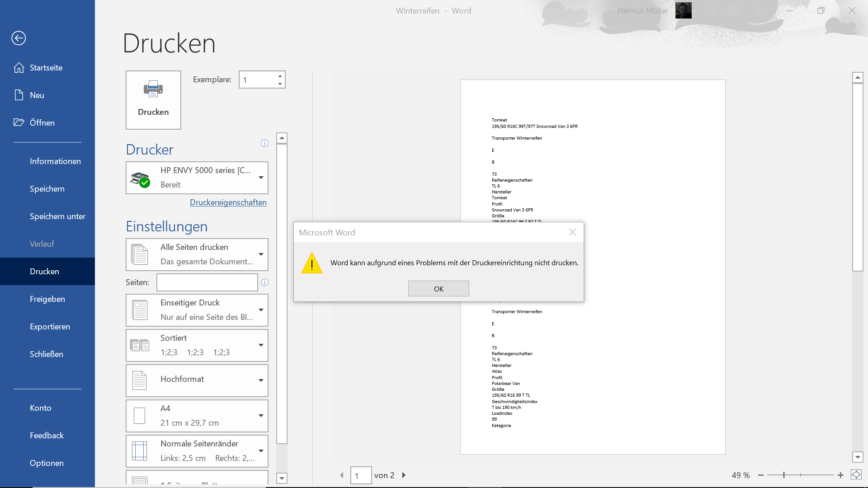Click the Drucken printer icon button

[153, 100]
